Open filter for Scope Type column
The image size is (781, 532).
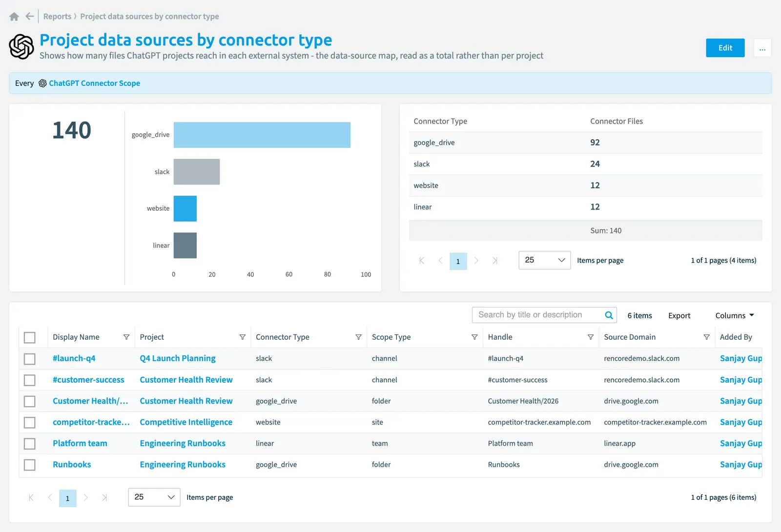pos(474,337)
